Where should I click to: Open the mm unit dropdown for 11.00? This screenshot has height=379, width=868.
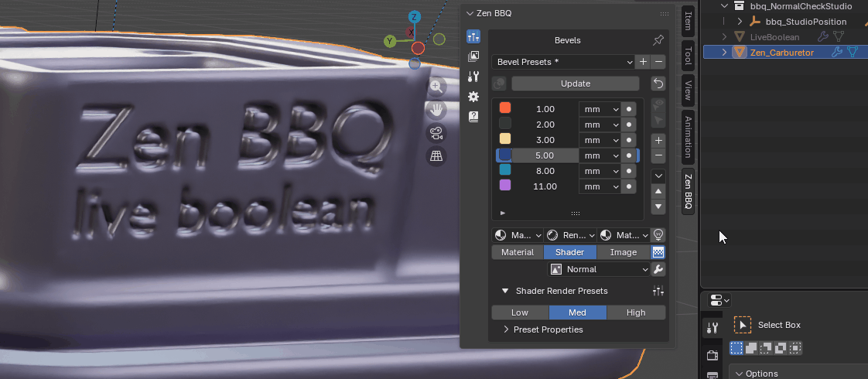click(600, 186)
